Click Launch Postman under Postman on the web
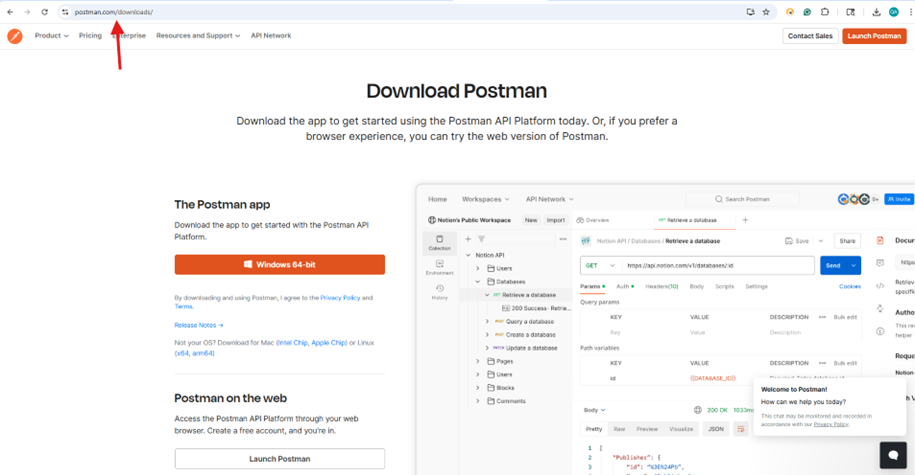Screen dimensions: 915x475 280,459
